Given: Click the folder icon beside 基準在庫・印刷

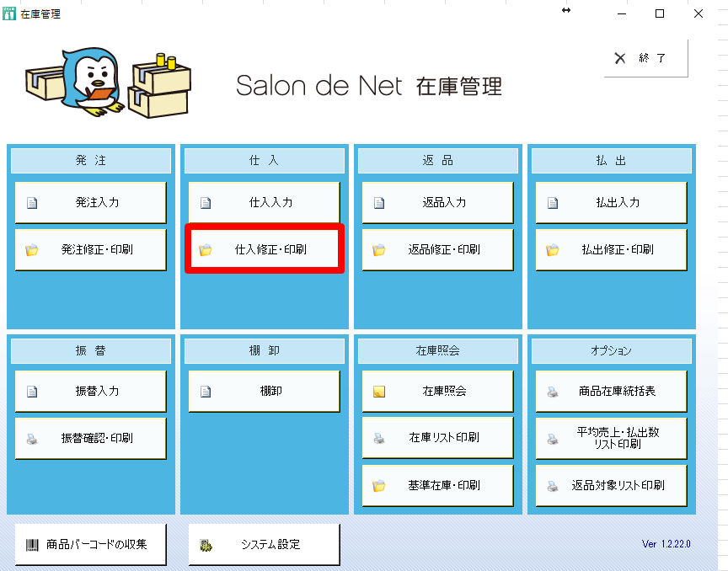Looking at the screenshot, I should 379,486.
